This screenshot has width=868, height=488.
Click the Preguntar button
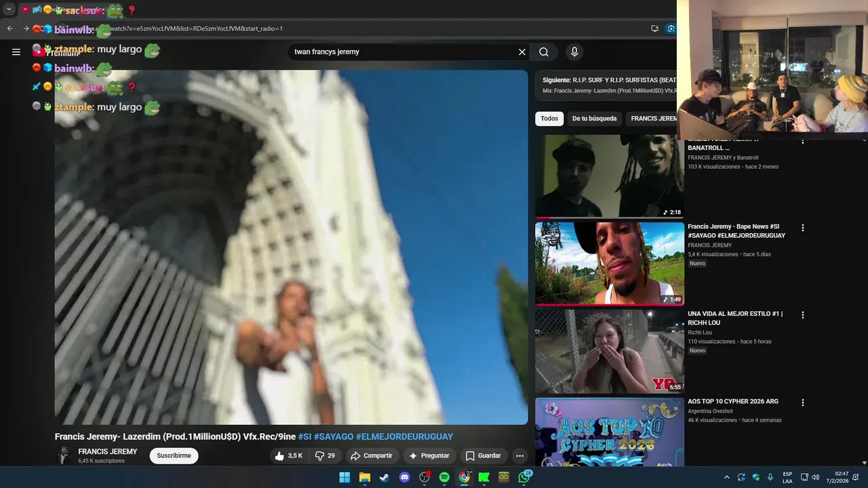click(429, 455)
